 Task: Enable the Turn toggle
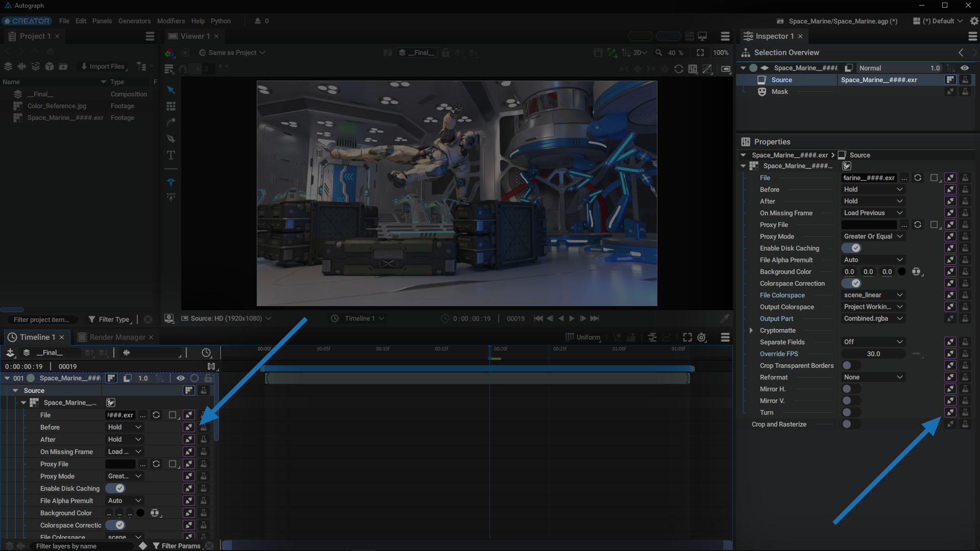(x=852, y=412)
